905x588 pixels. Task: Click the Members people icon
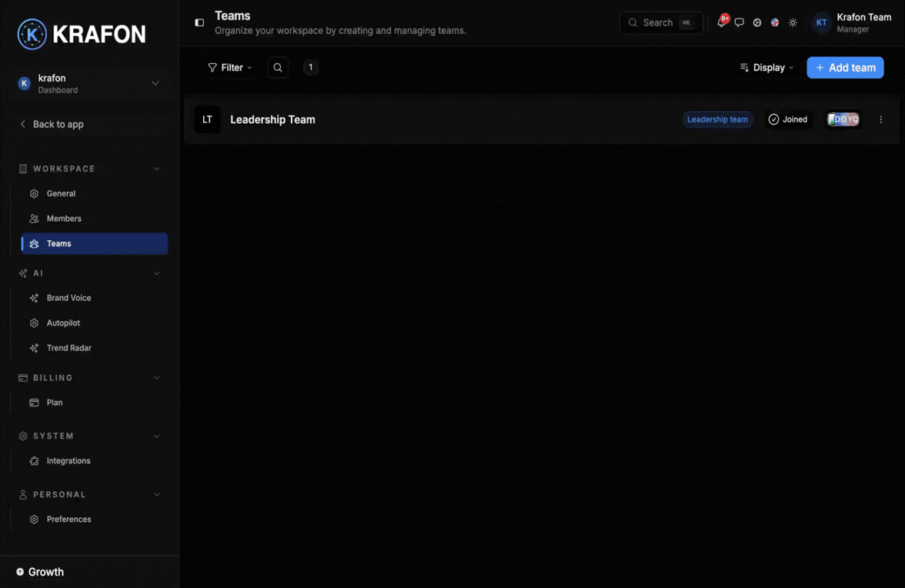(34, 219)
